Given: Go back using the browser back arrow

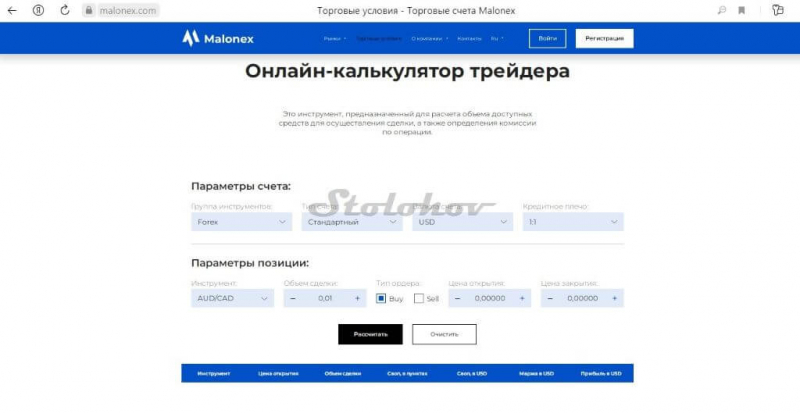Looking at the screenshot, I should point(12,10).
